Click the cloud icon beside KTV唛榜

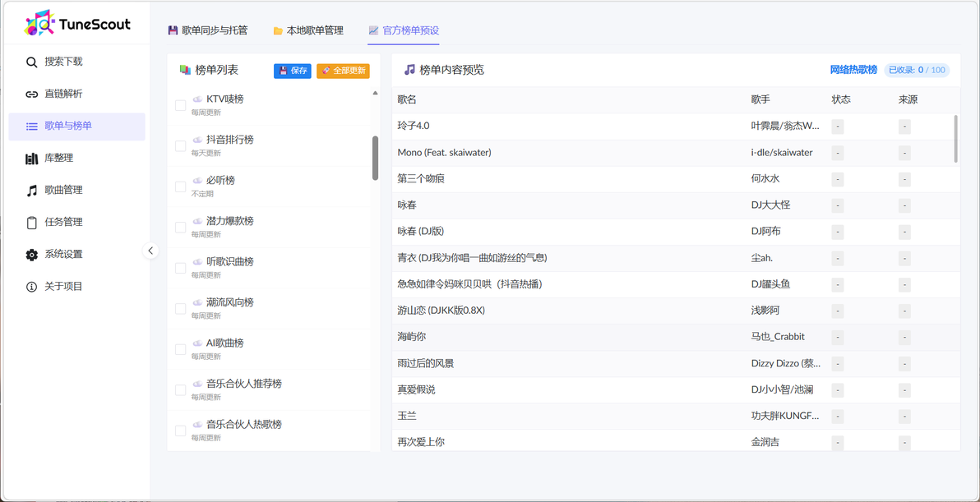point(196,99)
